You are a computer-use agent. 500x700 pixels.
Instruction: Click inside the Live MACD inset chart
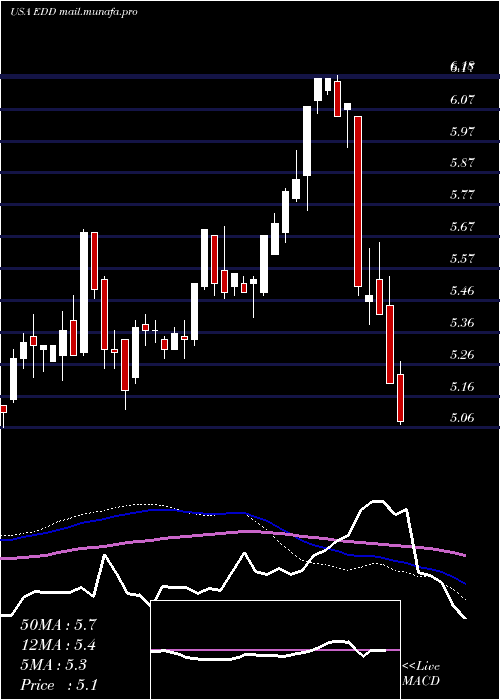(275, 650)
